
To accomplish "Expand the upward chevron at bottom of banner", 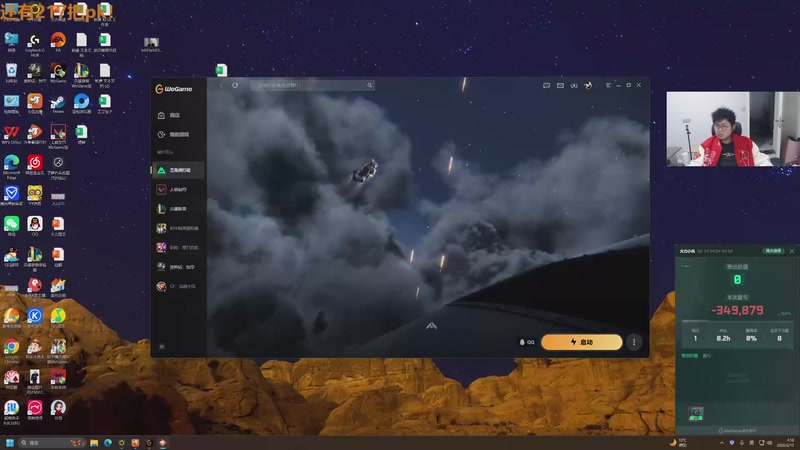I will [x=432, y=326].
